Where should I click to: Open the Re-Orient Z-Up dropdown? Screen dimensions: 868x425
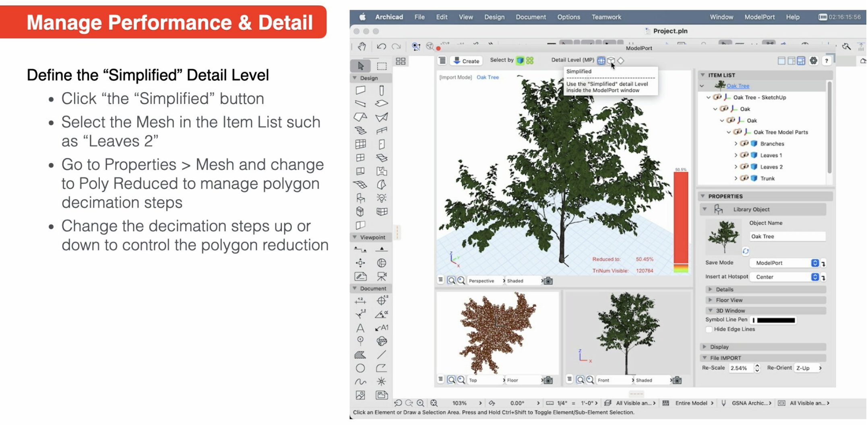[808, 368]
